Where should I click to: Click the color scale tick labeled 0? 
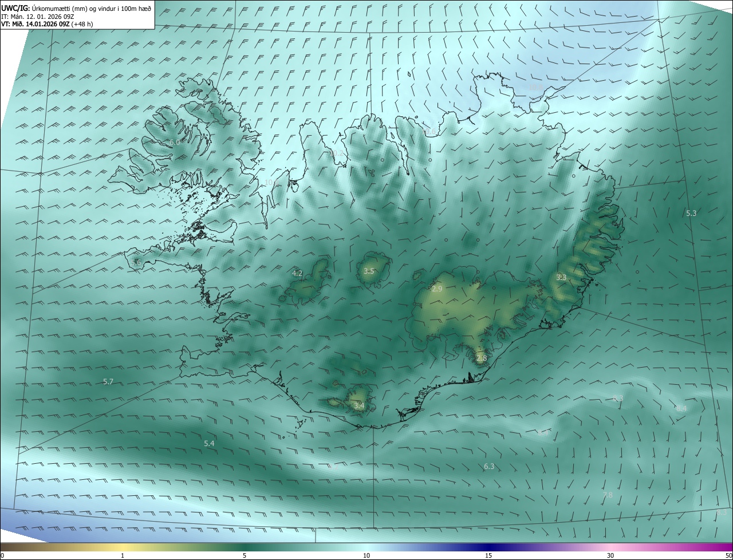[x=2, y=556]
